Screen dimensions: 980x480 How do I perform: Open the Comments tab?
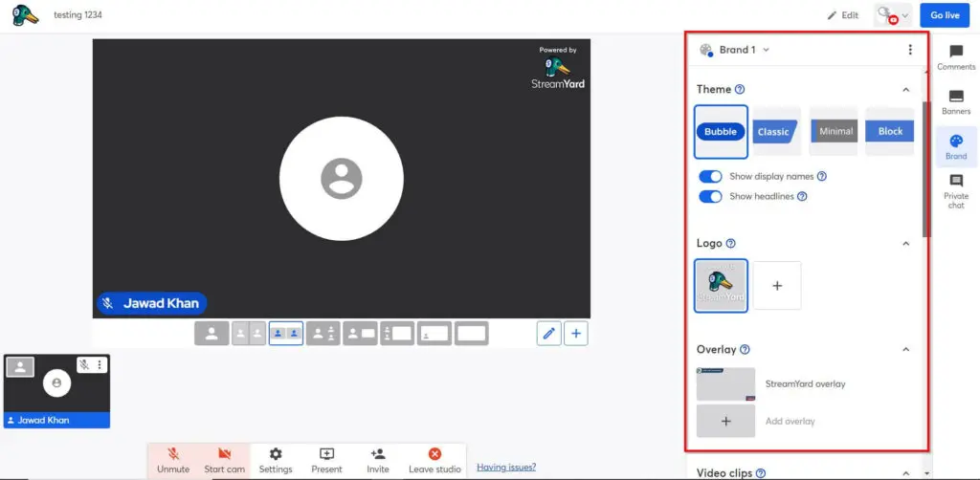955,56
